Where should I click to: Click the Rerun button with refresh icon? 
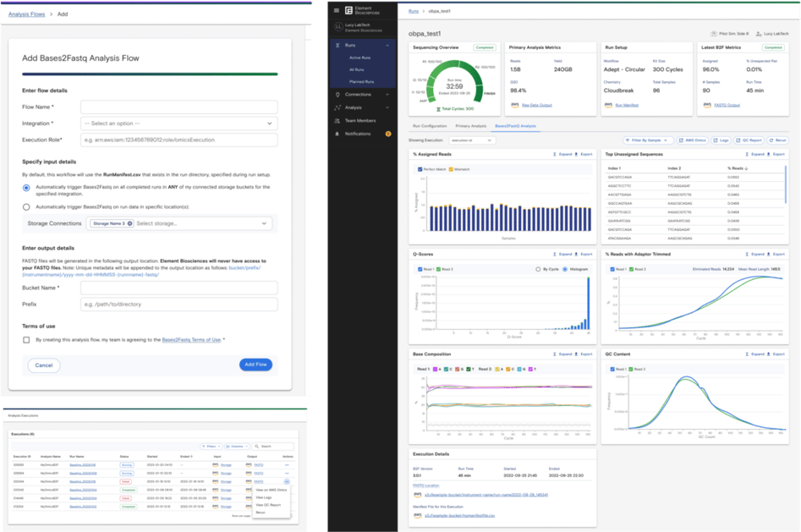coord(776,140)
